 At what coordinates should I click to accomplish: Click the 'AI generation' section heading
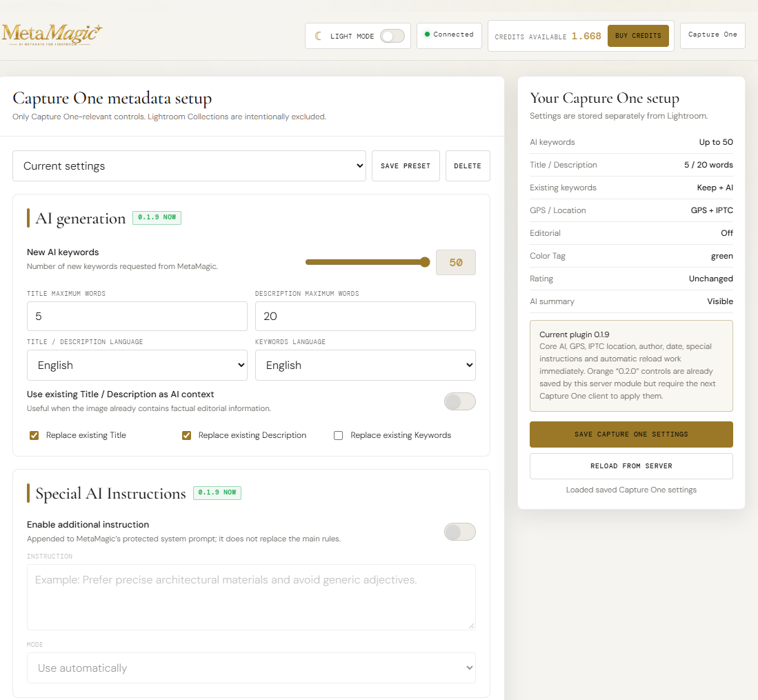pos(80,219)
